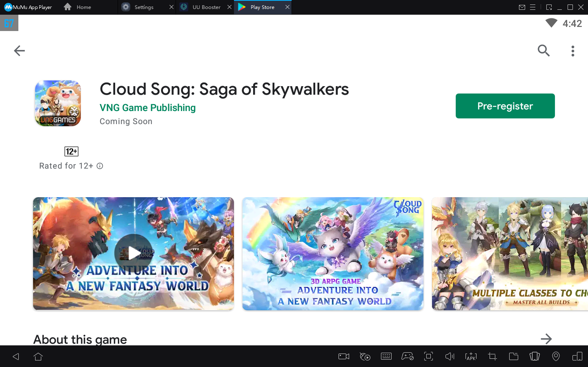Open the MuMu hamburger menu
This screenshot has height=367, width=588.
(x=534, y=7)
